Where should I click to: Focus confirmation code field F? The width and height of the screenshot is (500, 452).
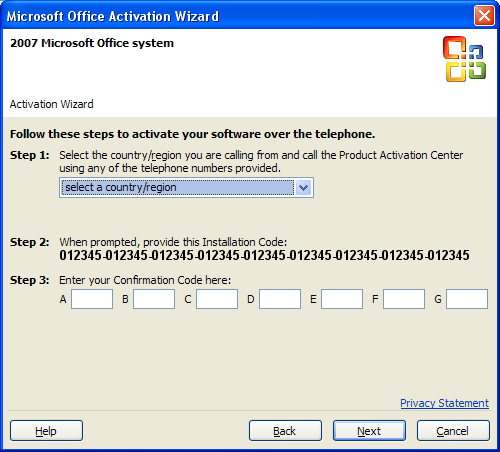404,299
